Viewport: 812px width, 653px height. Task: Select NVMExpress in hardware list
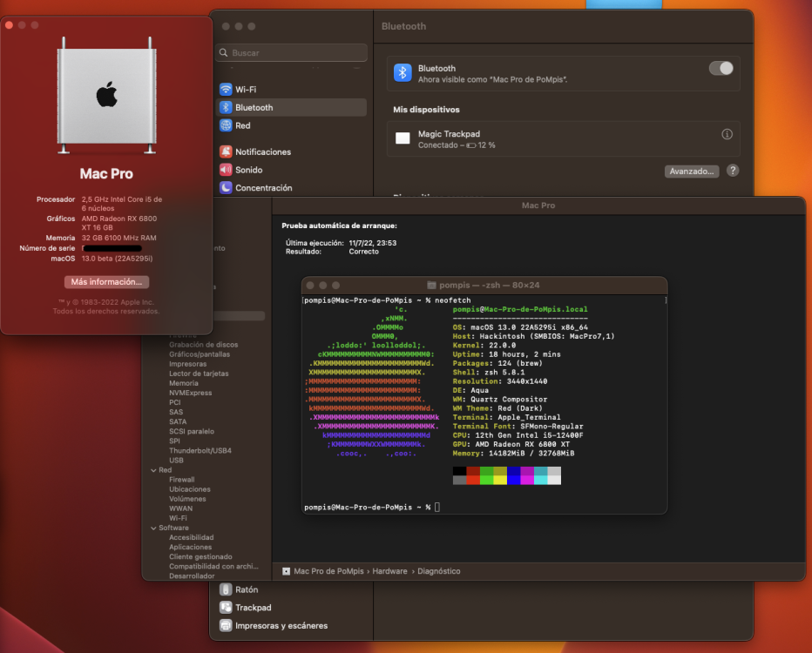pos(191,393)
